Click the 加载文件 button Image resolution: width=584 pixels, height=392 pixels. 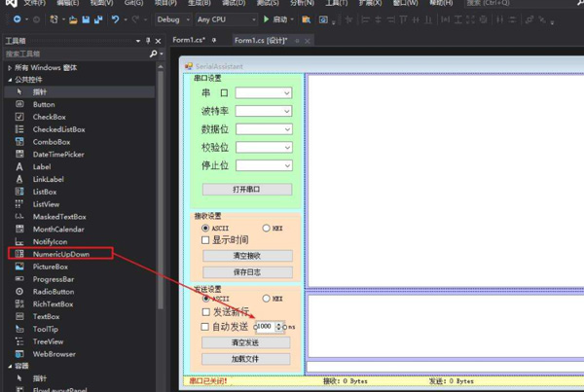(246, 359)
